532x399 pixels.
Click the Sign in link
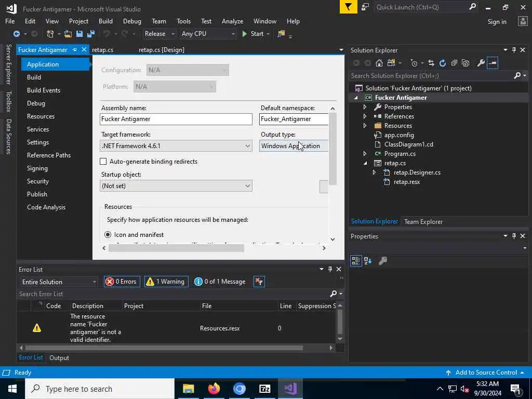point(497,22)
